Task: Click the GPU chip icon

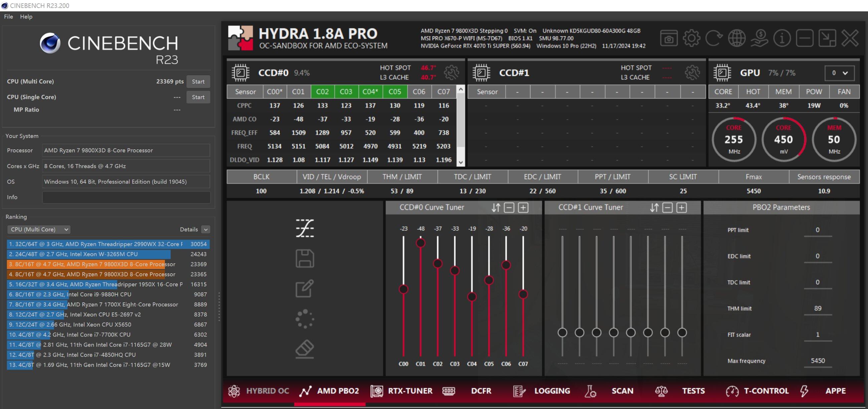Action: coord(722,73)
